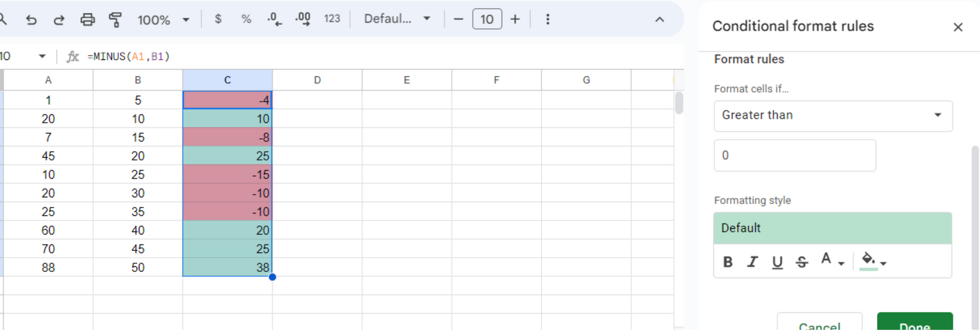
Task: Decrease decimal places in toolbar
Action: [x=274, y=19]
